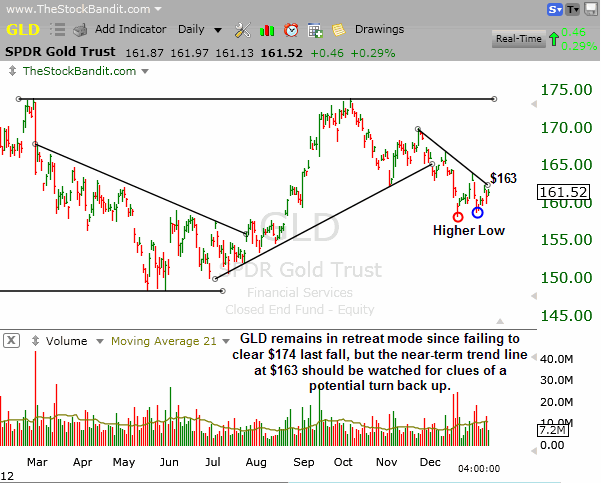
Task: Click the GLD ticker symbol
Action: click(x=23, y=30)
